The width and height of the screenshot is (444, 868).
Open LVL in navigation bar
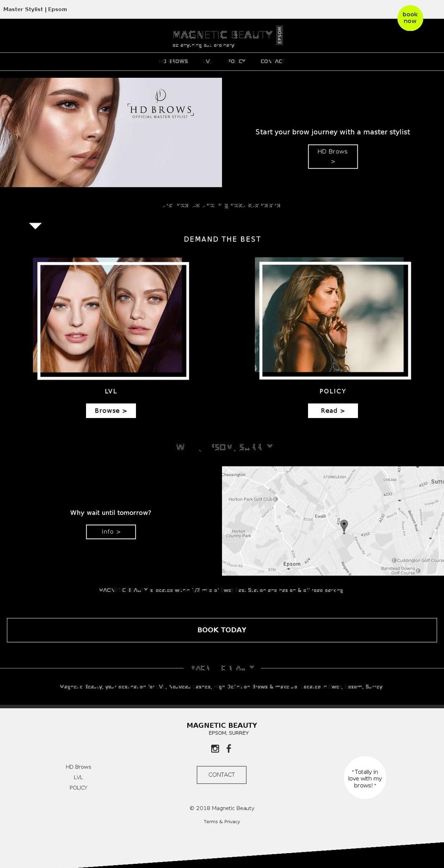[207, 61]
